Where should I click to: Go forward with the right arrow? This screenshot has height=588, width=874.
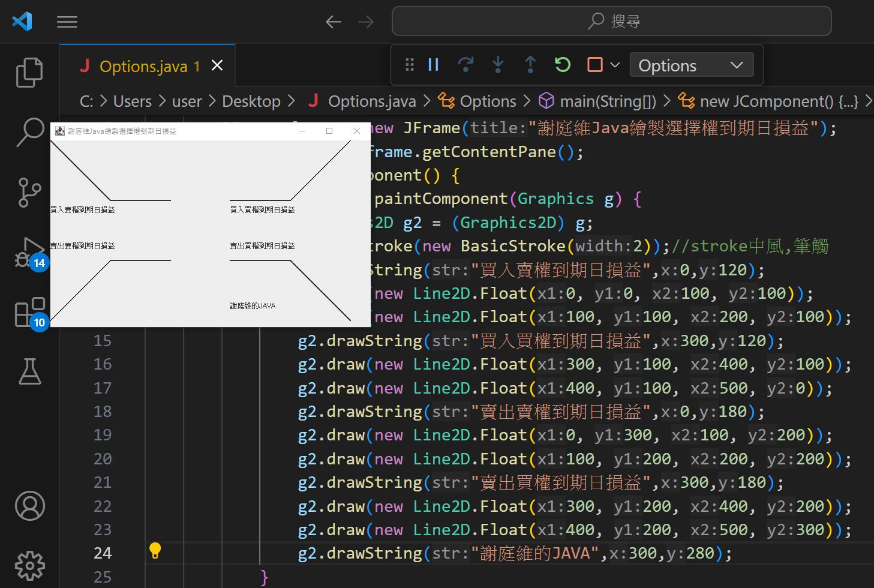coord(366,22)
